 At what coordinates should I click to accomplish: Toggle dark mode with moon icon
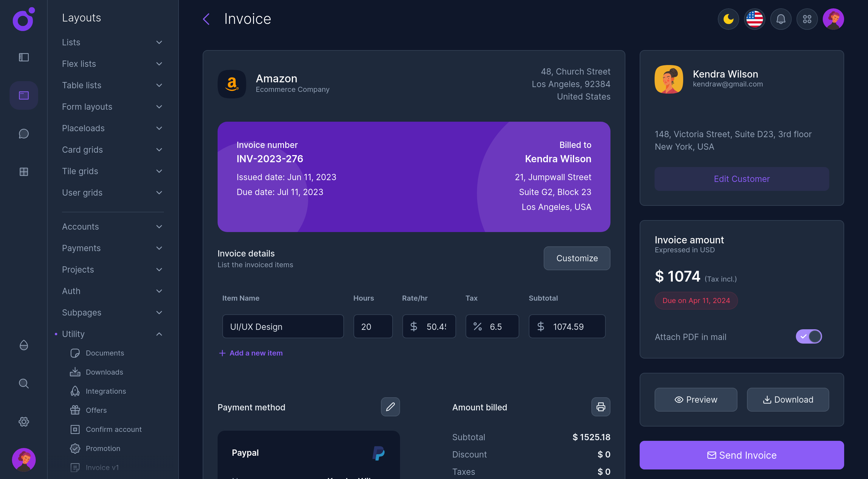pos(728,19)
